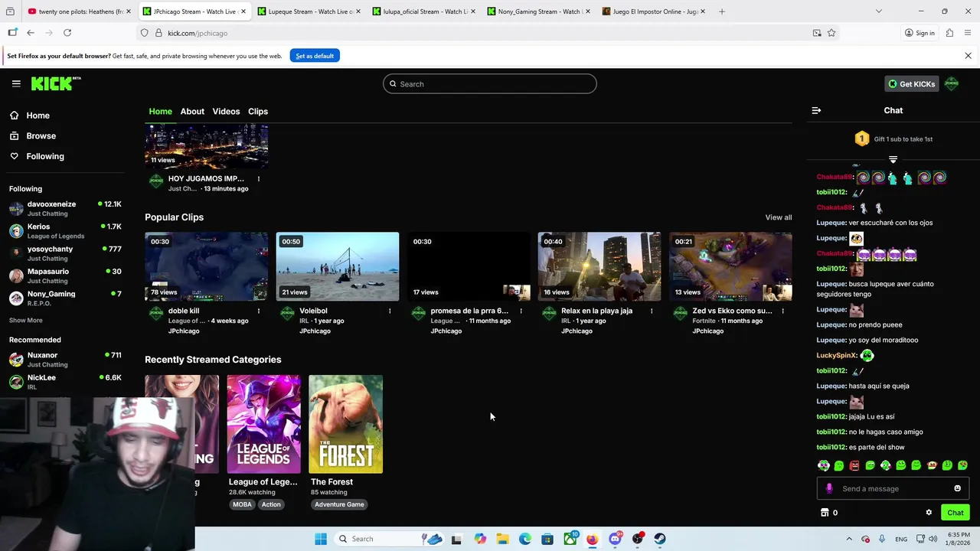This screenshot has height=551, width=980.
Task: Reload the page in Firefox
Action: (67, 33)
